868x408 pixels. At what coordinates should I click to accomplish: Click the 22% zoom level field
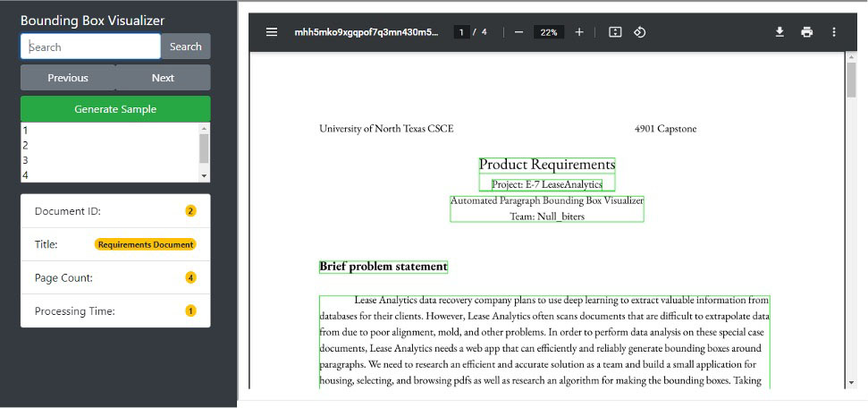click(x=549, y=32)
